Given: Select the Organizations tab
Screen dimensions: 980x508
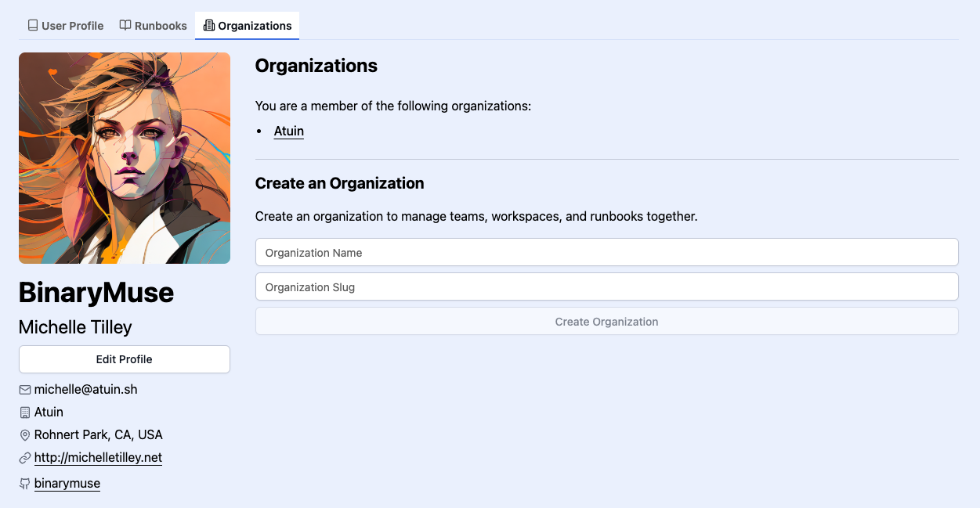Looking at the screenshot, I should tap(247, 26).
